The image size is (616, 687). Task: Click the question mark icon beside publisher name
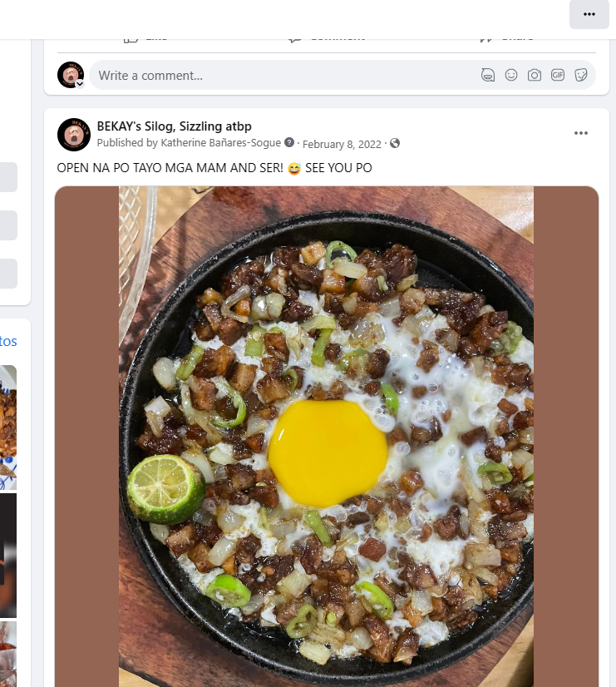(289, 143)
